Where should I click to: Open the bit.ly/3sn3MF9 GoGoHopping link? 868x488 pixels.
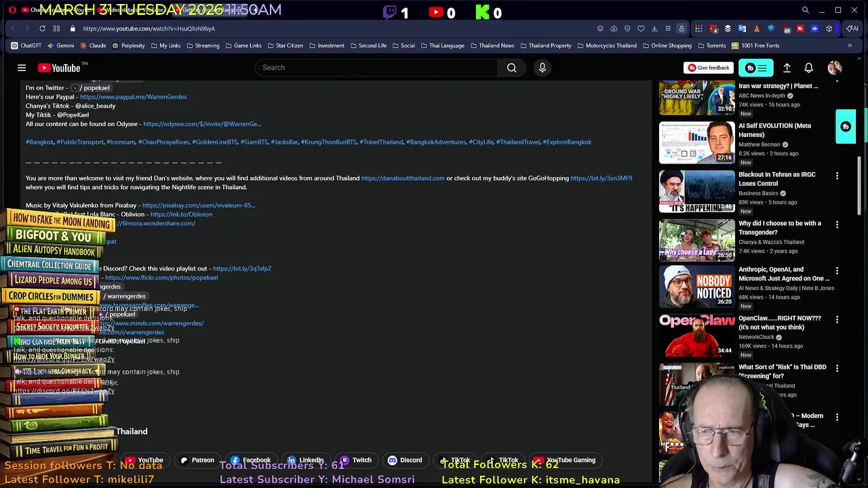[x=601, y=178]
